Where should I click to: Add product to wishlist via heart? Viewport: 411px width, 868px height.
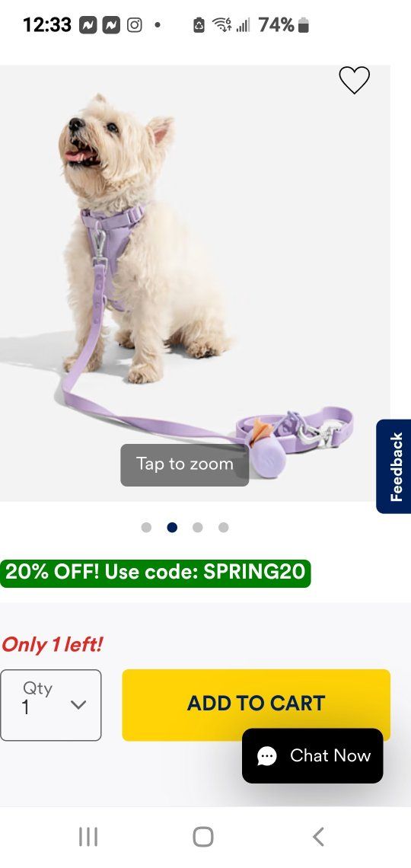pyautogui.click(x=354, y=80)
